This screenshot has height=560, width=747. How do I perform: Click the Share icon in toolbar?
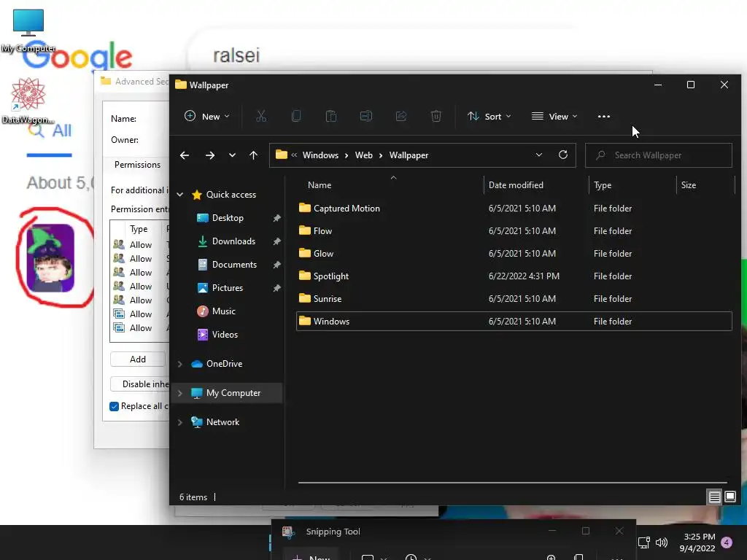pyautogui.click(x=401, y=116)
